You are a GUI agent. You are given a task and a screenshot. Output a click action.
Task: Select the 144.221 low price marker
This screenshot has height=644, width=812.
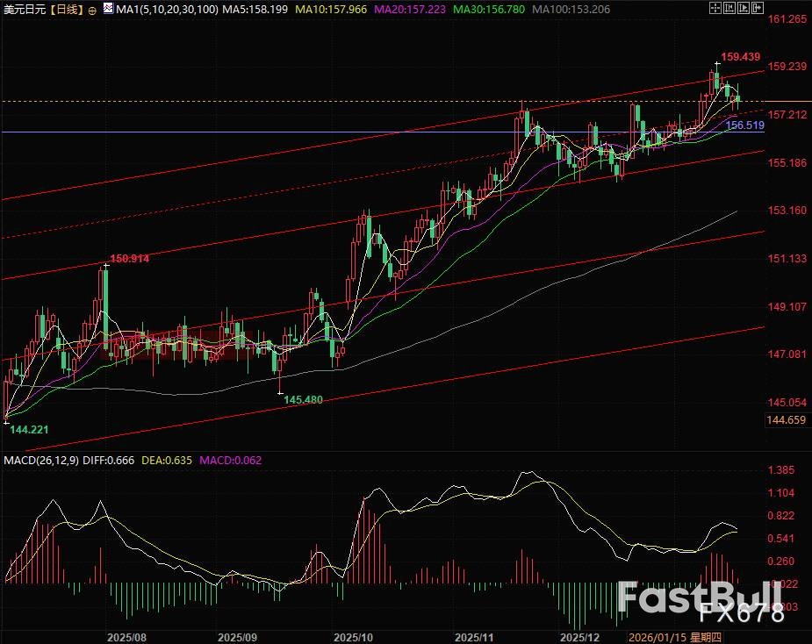[x=28, y=429]
